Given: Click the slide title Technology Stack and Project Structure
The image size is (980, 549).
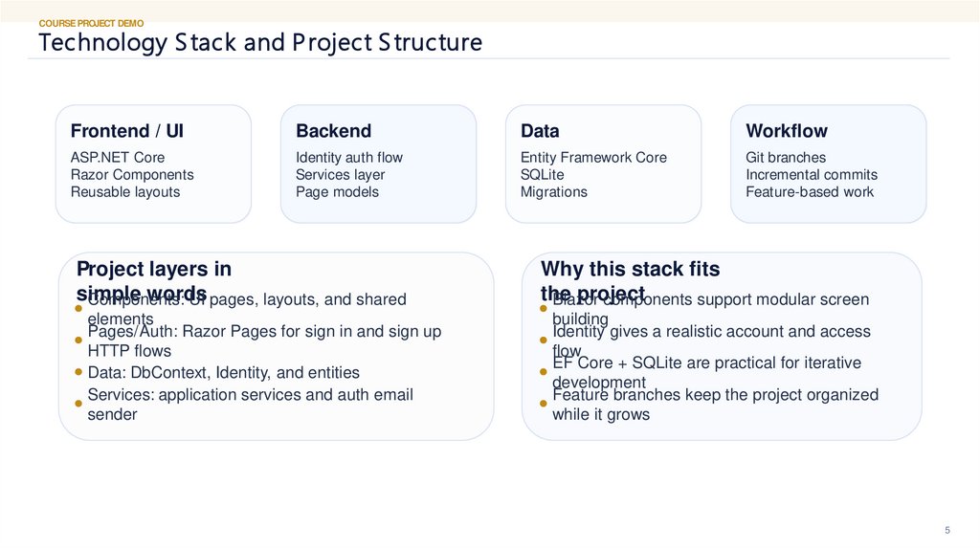Looking at the screenshot, I should (x=260, y=43).
